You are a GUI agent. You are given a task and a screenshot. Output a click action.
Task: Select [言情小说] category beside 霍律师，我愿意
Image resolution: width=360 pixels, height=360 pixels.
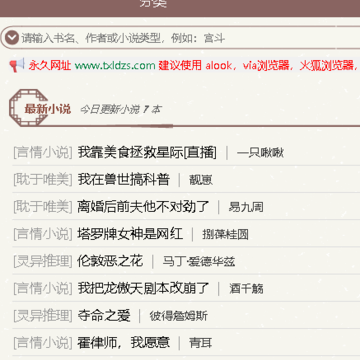tap(43, 342)
